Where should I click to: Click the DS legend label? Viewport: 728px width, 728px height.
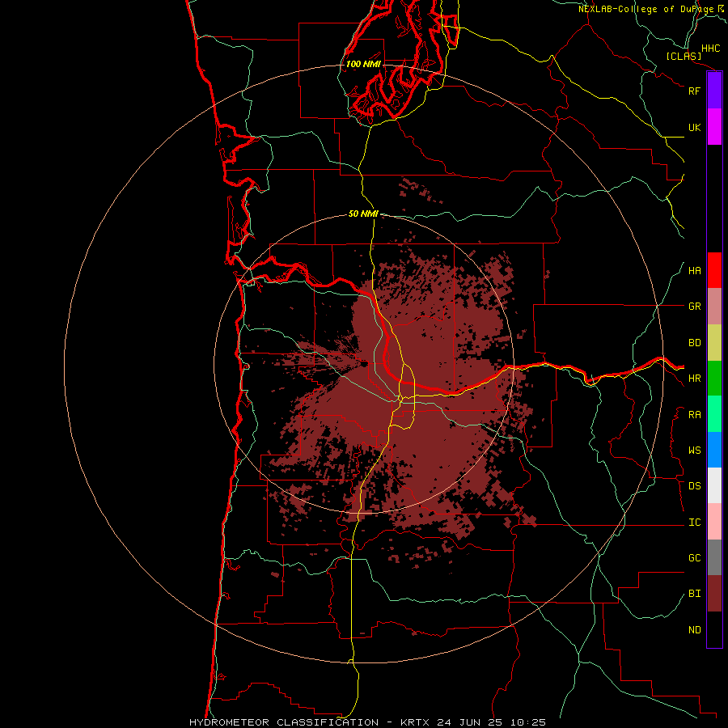694,486
